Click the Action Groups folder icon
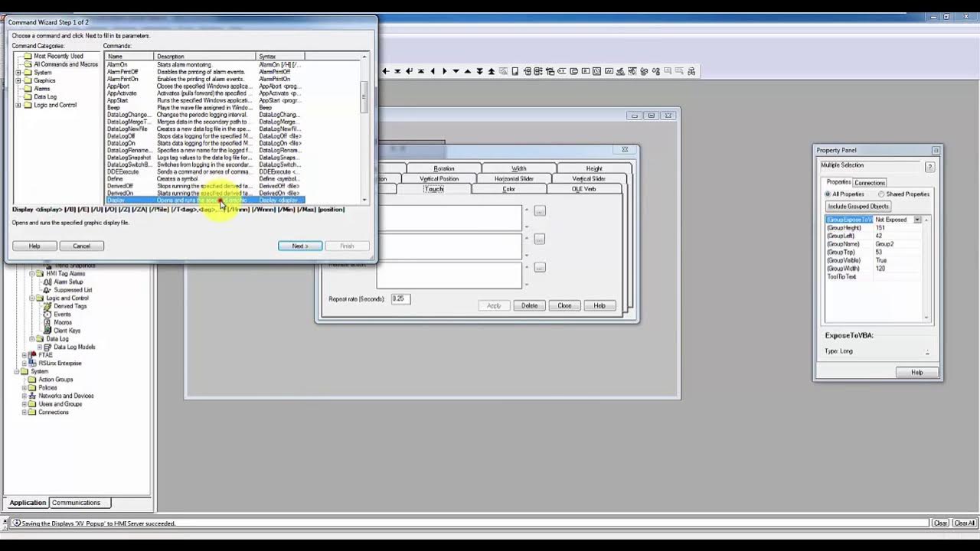980x551 pixels. (x=32, y=380)
